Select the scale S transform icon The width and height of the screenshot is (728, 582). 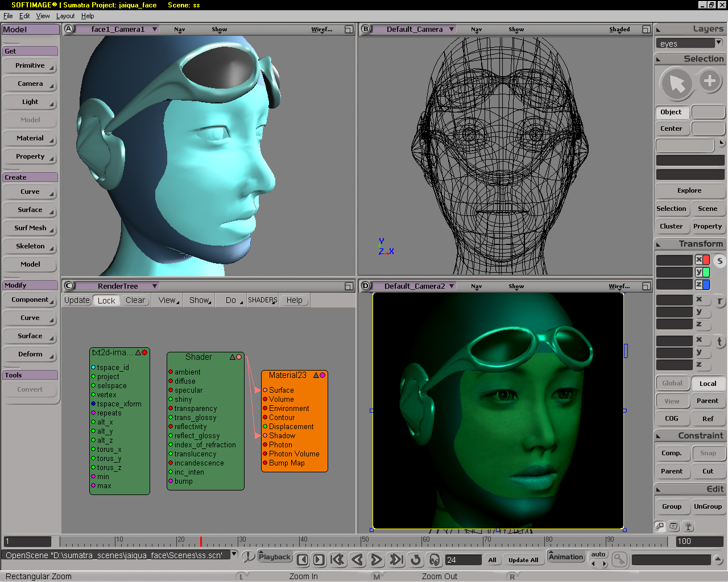pyautogui.click(x=719, y=261)
